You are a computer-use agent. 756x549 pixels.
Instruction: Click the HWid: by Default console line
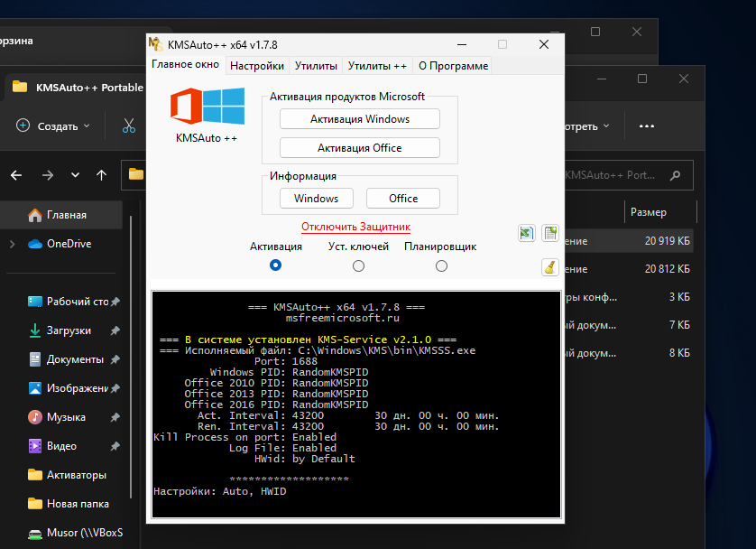305,459
